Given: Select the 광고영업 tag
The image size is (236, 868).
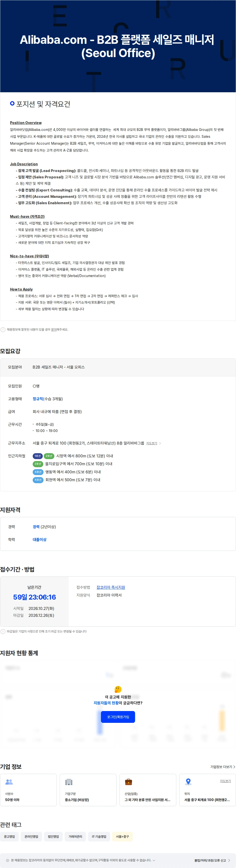Looking at the screenshot, I should 9,837.
